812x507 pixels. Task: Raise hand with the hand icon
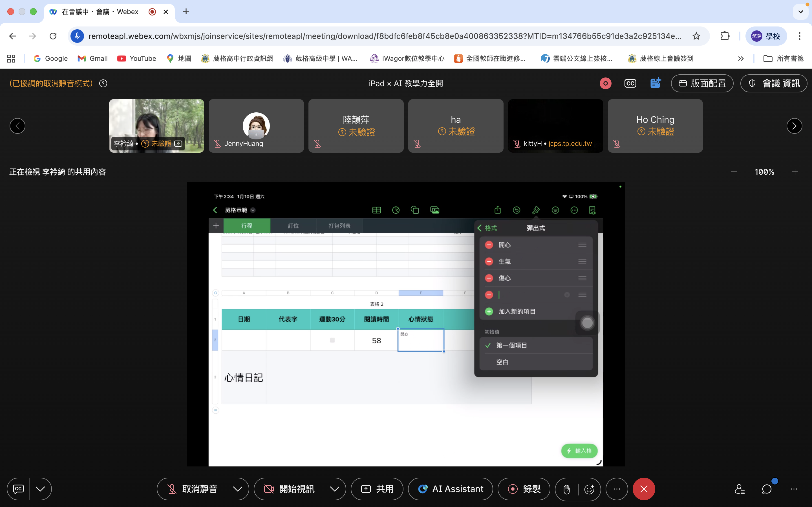[567, 489]
